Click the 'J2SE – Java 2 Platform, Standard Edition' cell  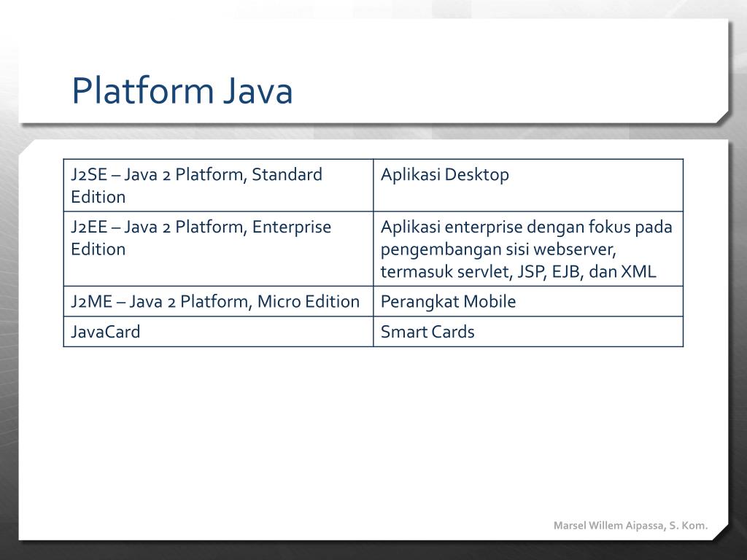tap(218, 185)
